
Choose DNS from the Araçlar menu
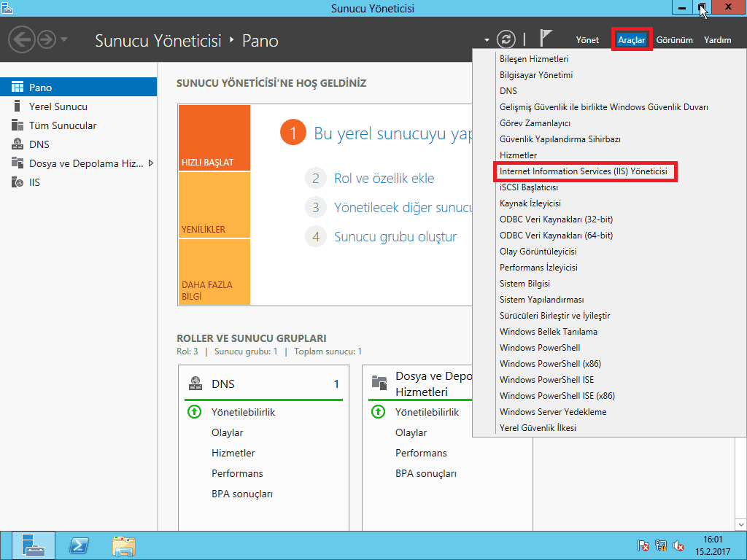[x=508, y=91]
